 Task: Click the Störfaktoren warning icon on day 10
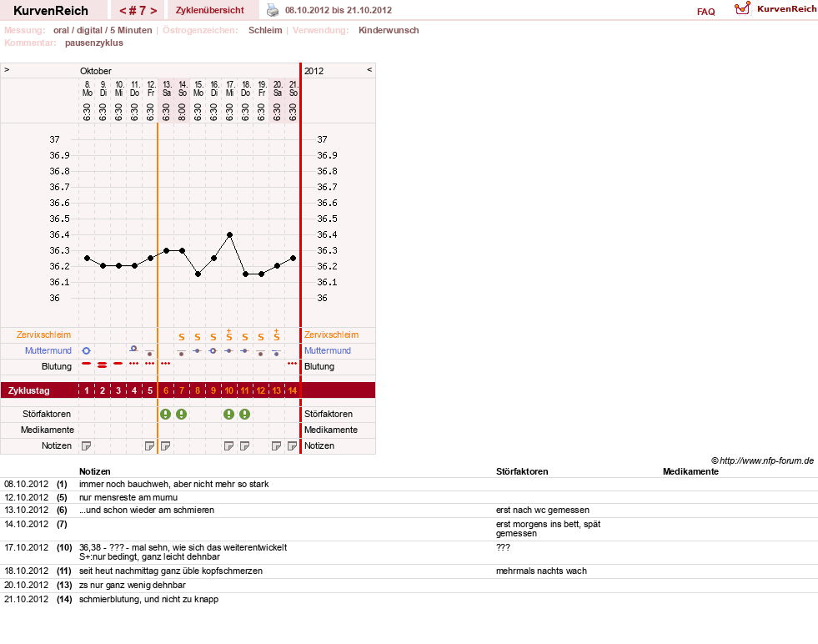coord(228,415)
